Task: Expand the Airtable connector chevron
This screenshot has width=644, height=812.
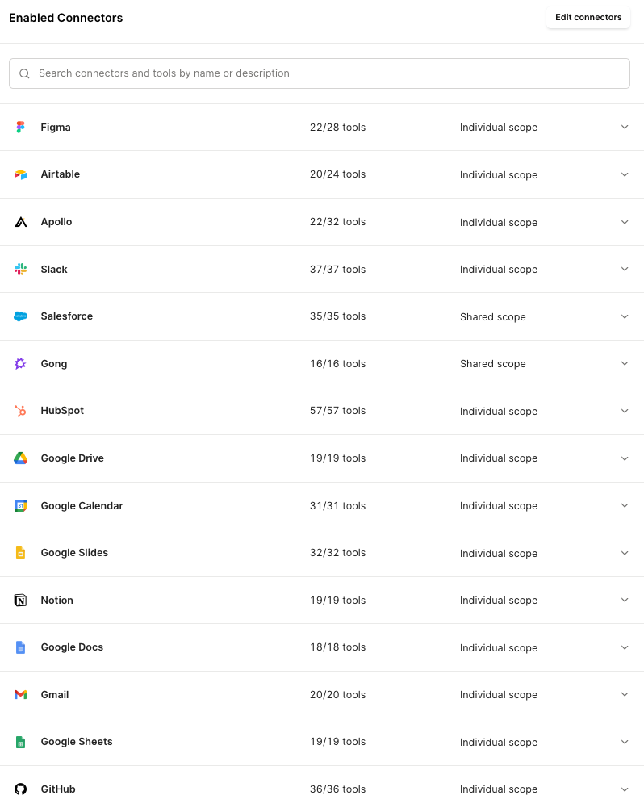Action: (x=625, y=174)
